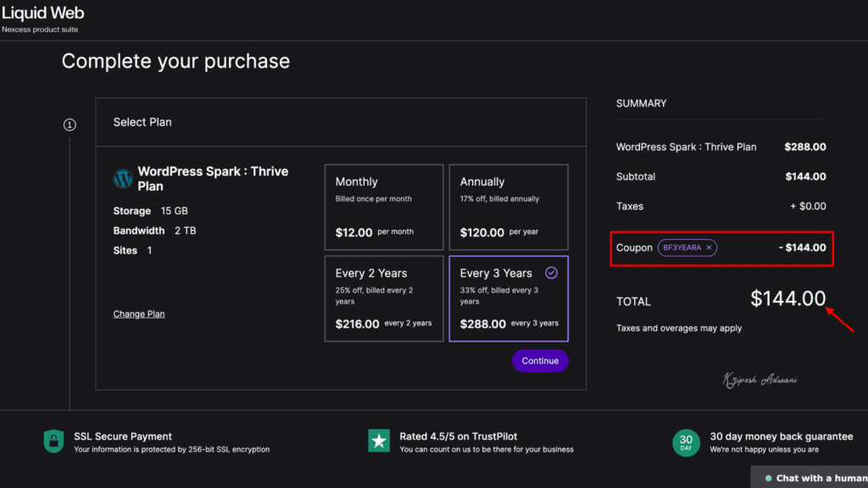The image size is (868, 488).
Task: Click the checkmark on Every 3 Years plan
Action: click(551, 273)
